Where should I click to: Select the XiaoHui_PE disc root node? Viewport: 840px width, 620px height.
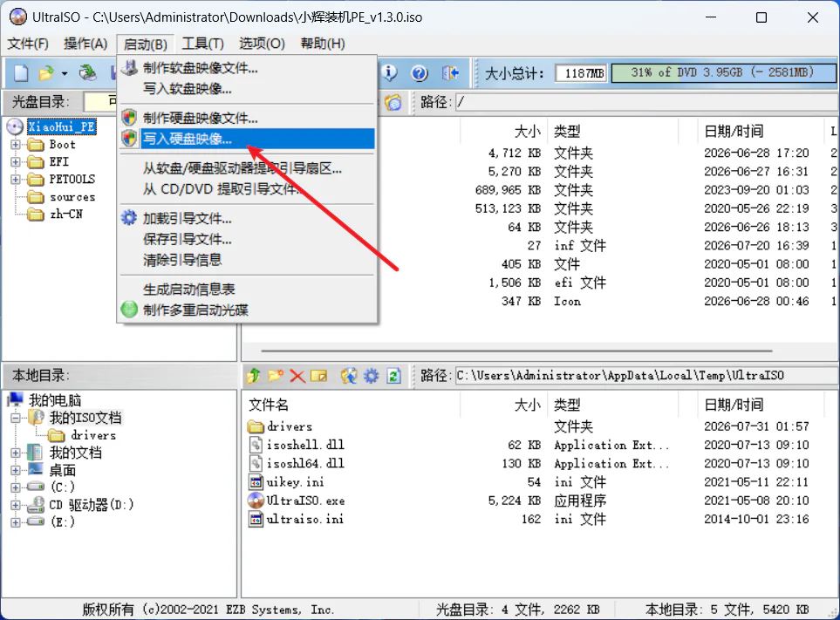coord(62,127)
